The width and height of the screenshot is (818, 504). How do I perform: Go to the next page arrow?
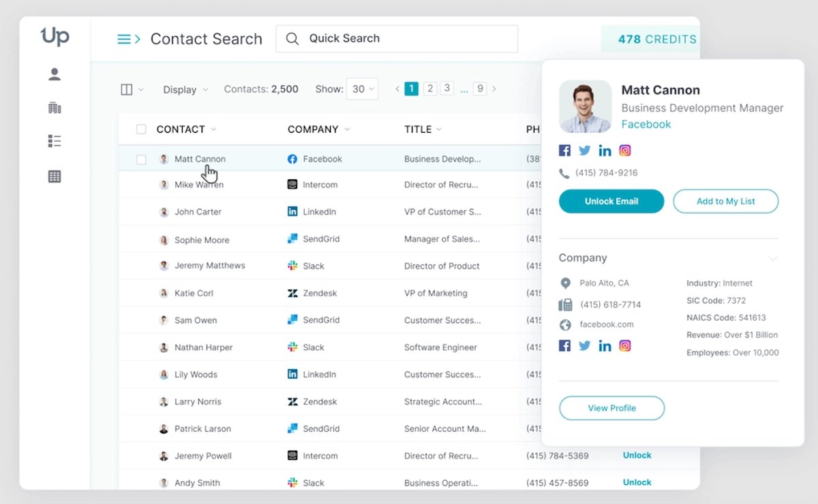click(x=494, y=89)
